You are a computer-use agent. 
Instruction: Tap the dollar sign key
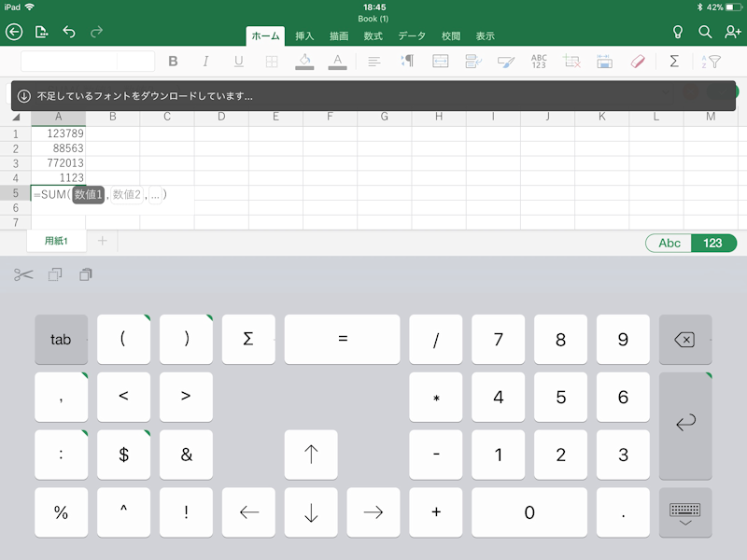123,455
